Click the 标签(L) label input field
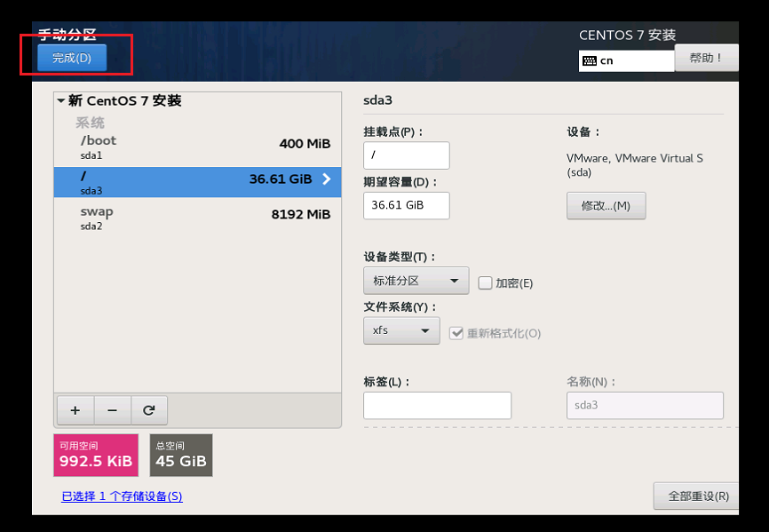This screenshot has height=532, width=769. 438,406
